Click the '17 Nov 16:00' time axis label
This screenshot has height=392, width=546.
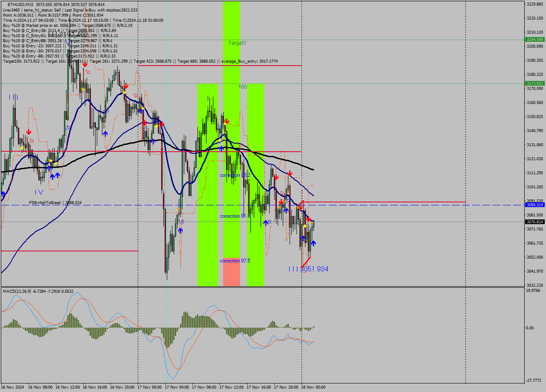tap(259, 387)
